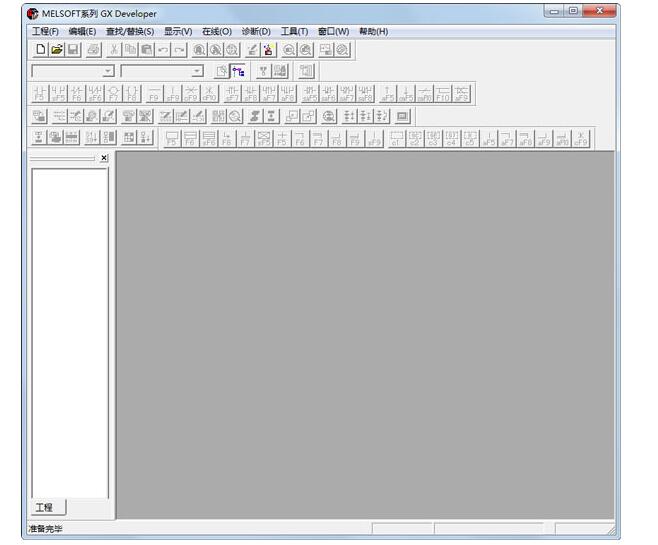This screenshot has height=545, width=658.
Task: Select the 工程 tab at panel bottom
Action: pos(44,507)
